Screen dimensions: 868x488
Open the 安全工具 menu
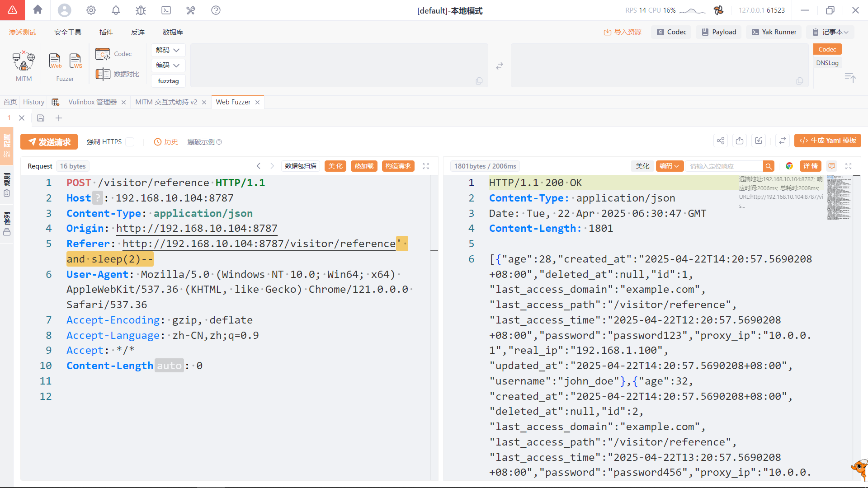68,32
